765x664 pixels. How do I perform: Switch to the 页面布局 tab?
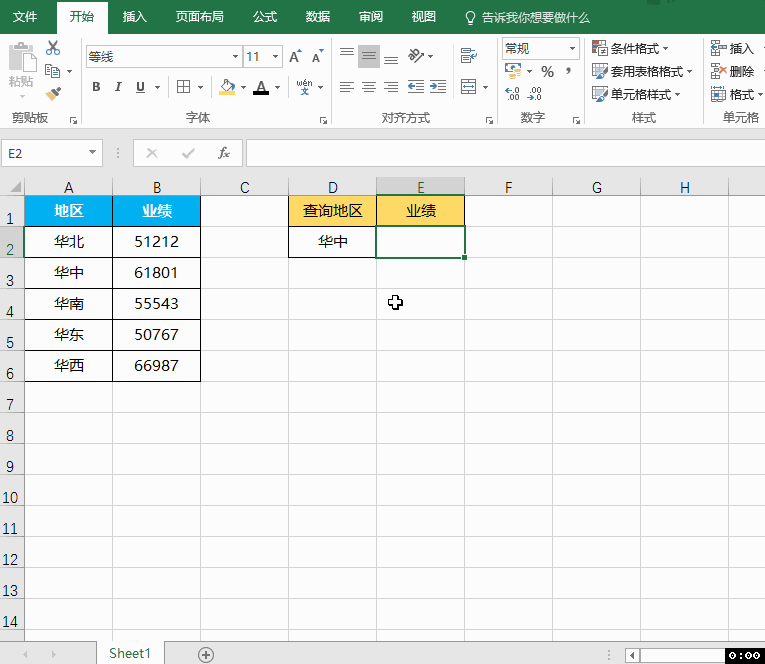pyautogui.click(x=200, y=17)
